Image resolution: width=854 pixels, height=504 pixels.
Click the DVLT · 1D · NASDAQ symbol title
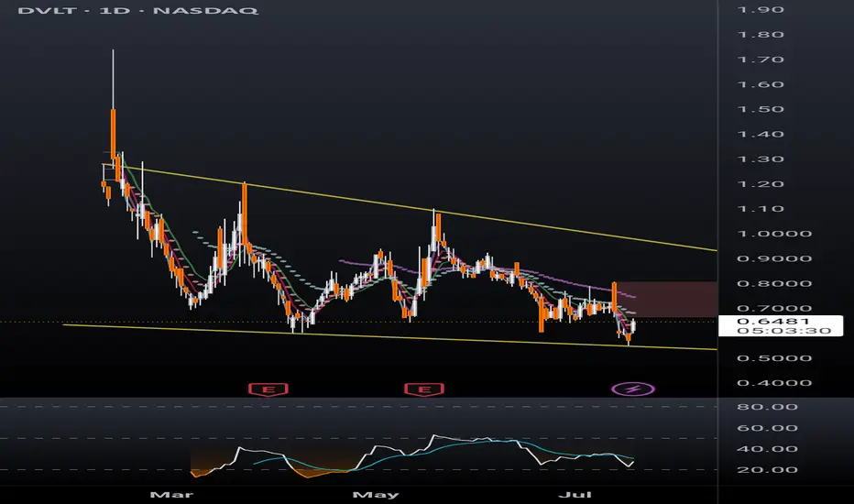(x=137, y=10)
